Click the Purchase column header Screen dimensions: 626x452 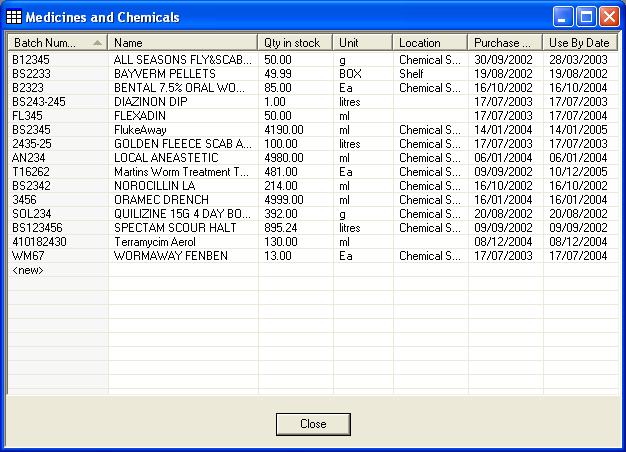point(505,42)
